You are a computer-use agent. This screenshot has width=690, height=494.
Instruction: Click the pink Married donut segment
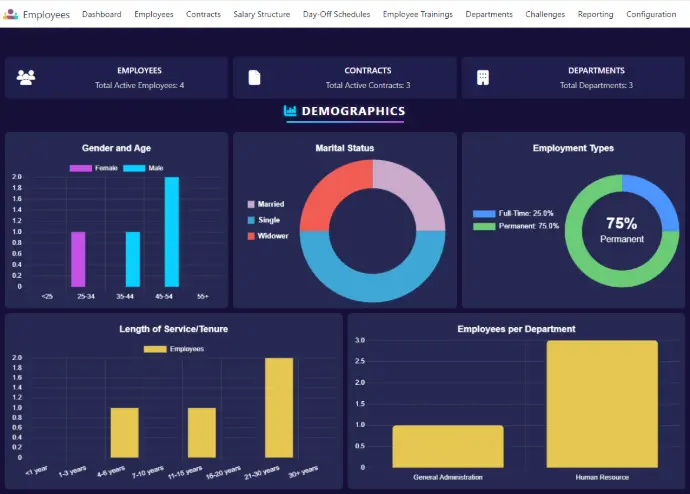[x=414, y=190]
